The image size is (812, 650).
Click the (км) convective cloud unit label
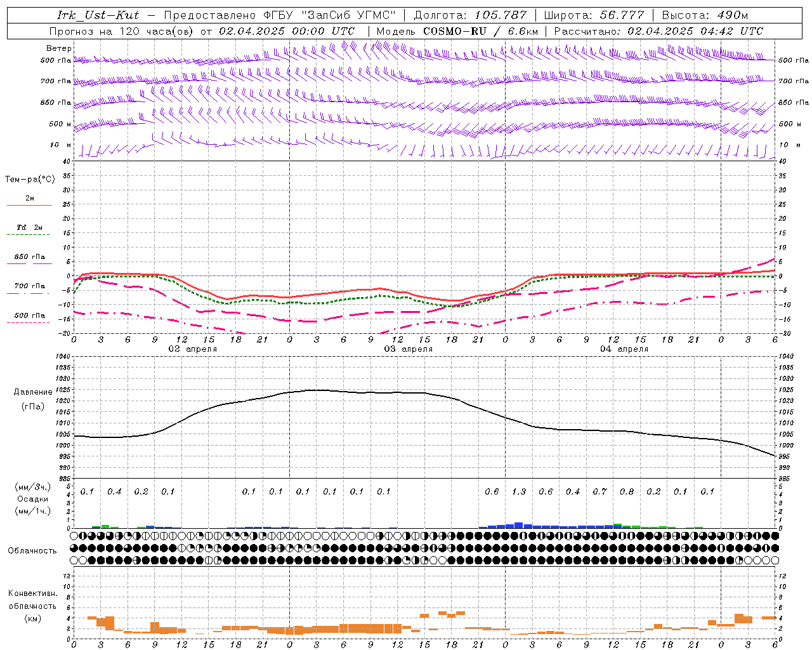pos(32,618)
